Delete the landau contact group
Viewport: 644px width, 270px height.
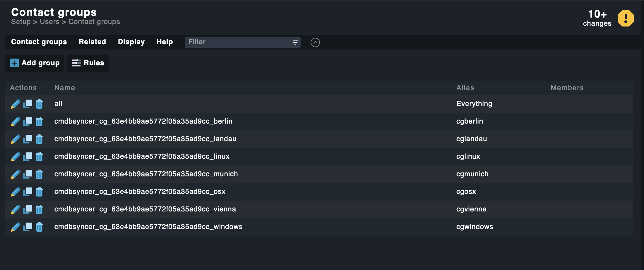(39, 139)
